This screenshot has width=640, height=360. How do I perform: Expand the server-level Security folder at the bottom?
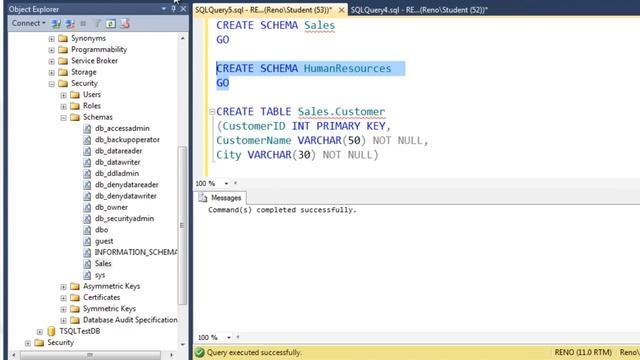click(28, 343)
